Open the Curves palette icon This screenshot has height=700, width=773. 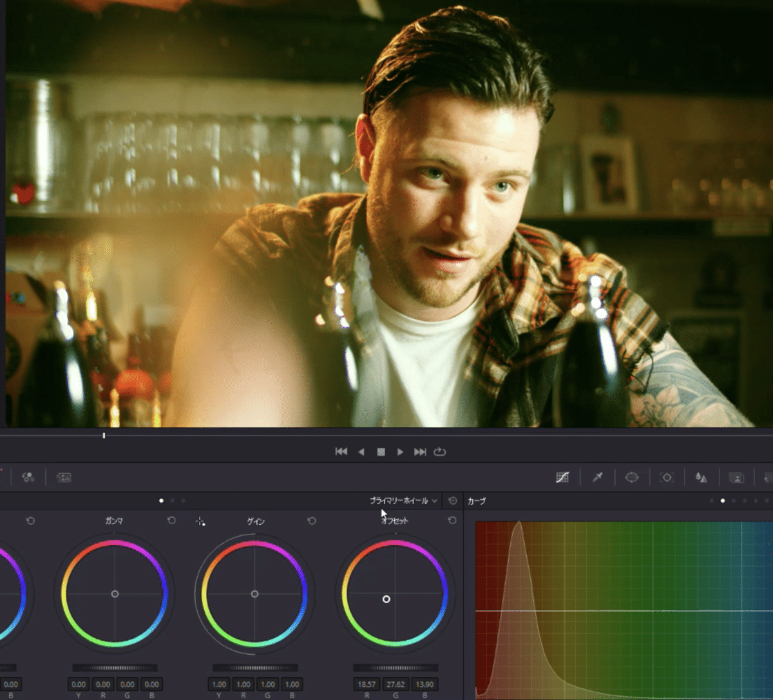coord(562,477)
